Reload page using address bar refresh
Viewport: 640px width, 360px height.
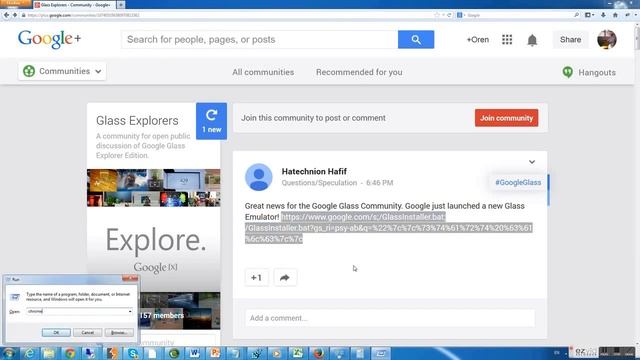pos(449,15)
